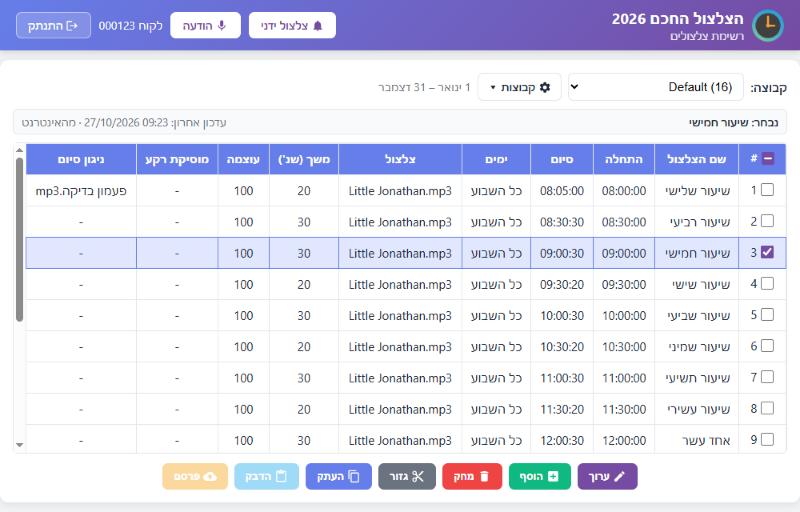Click the bell icon on manual ring button
This screenshot has height=512, width=800.
click(318, 26)
